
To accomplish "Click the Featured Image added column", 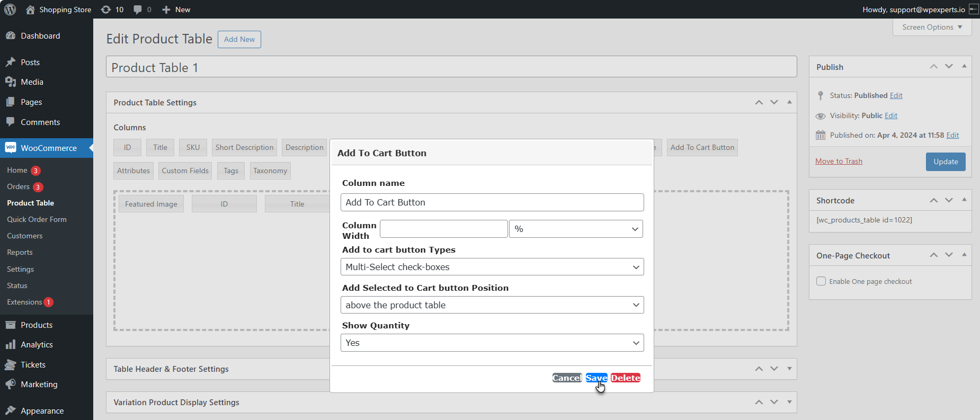I will click(x=152, y=204).
